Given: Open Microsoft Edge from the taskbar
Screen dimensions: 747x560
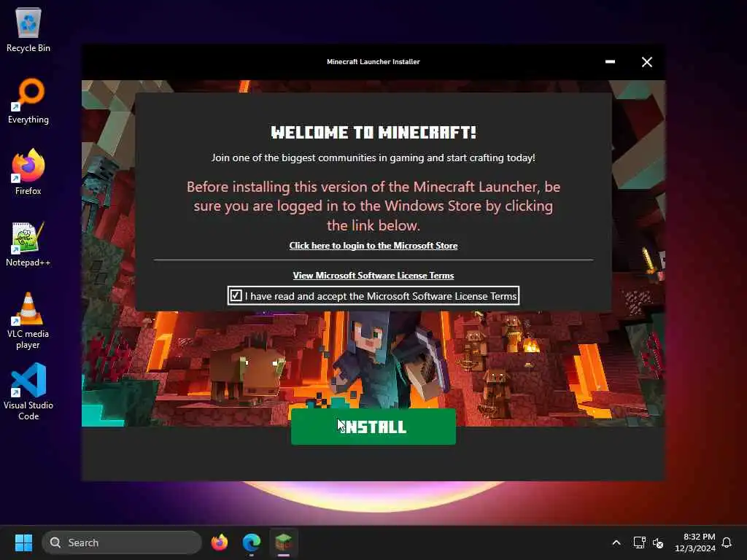Looking at the screenshot, I should [251, 542].
